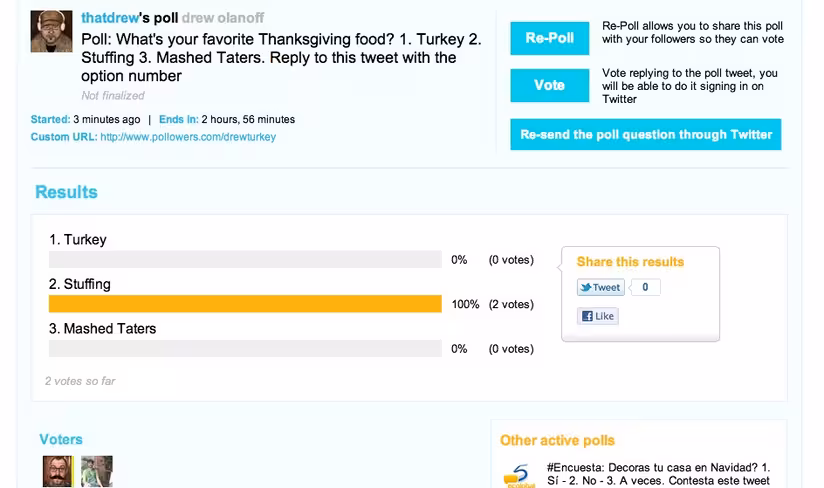The image size is (824, 488).
Task: Click the Tweet share button
Action: click(601, 287)
